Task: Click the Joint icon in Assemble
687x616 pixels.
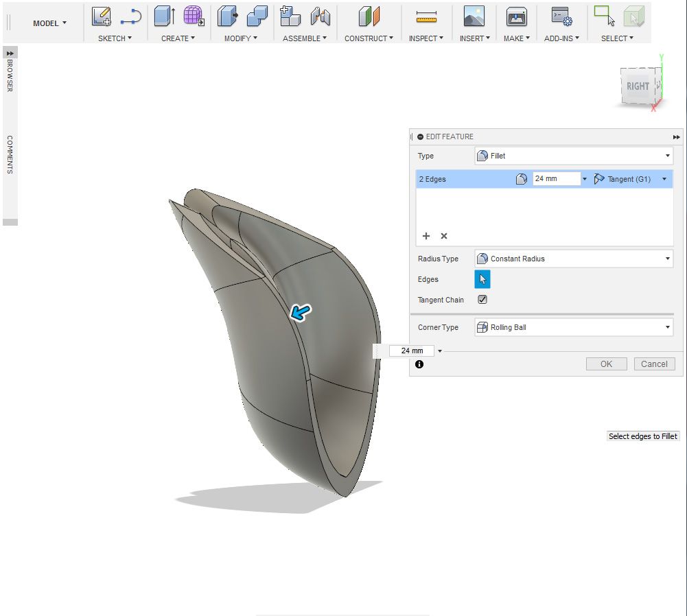Action: [320, 16]
